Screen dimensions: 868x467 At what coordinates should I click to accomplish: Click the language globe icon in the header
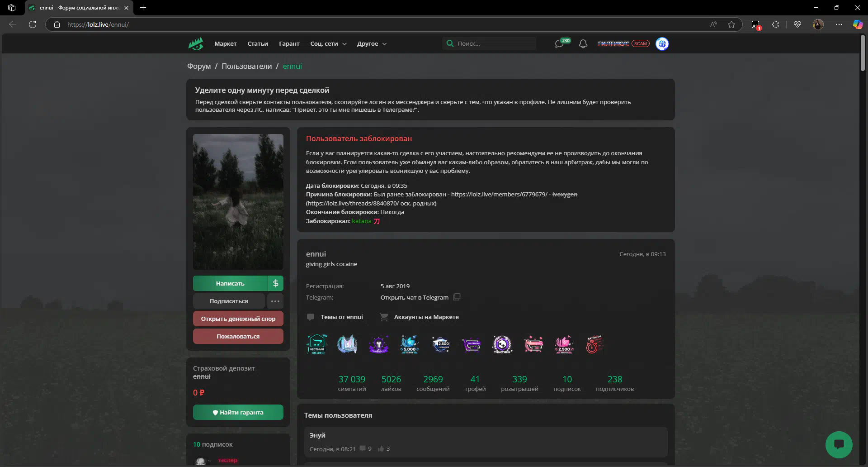[x=662, y=44]
